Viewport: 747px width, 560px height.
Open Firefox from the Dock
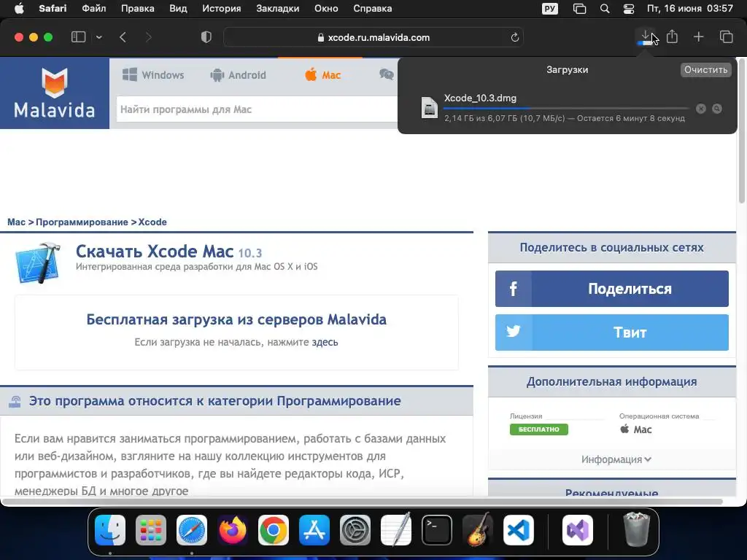[x=233, y=530]
